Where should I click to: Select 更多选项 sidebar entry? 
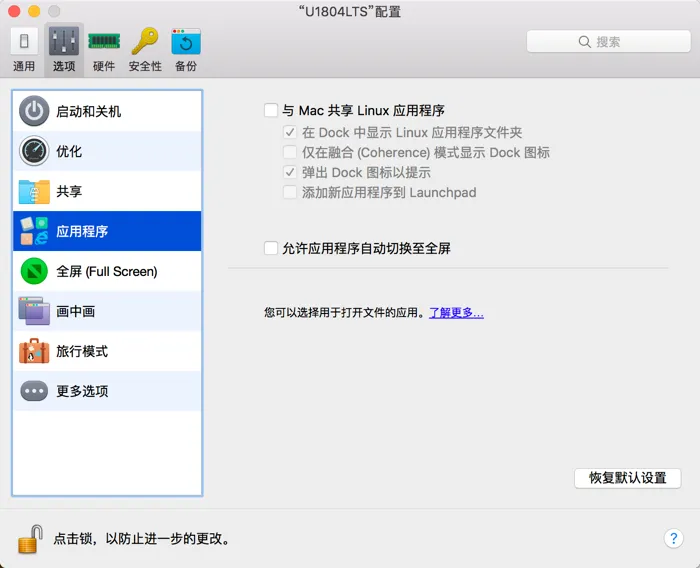coord(107,391)
